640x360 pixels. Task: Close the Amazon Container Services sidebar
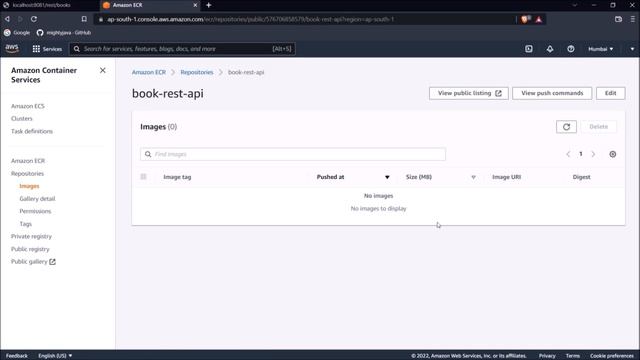pyautogui.click(x=102, y=70)
